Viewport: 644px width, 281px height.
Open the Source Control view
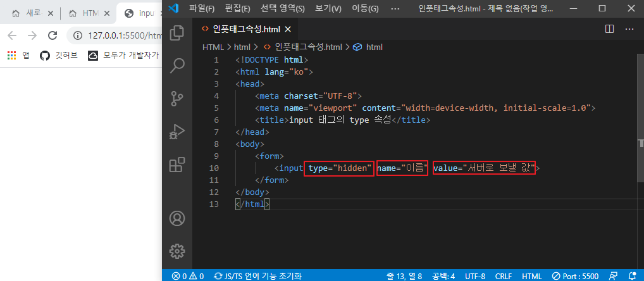point(177,99)
